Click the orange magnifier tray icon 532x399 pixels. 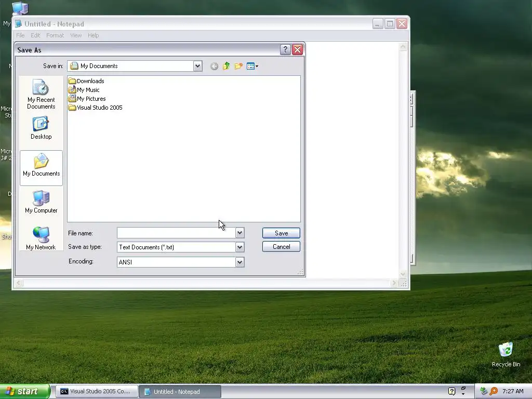494,391
